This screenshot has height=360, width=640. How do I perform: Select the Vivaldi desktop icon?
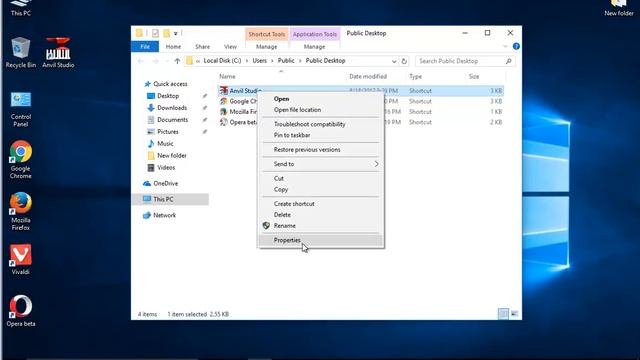[20, 260]
